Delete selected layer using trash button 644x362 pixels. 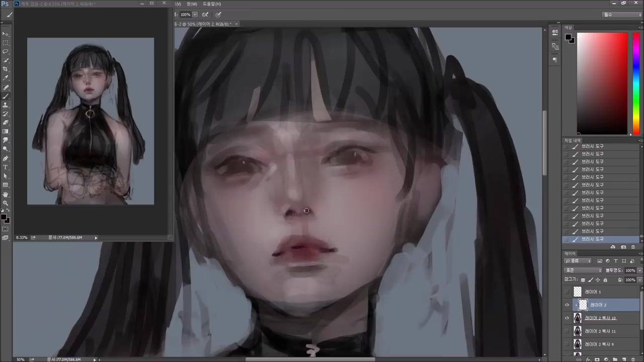(633, 359)
